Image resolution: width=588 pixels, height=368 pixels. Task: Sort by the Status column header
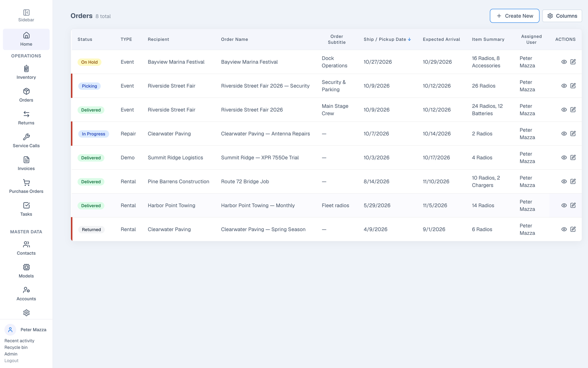coord(85,39)
